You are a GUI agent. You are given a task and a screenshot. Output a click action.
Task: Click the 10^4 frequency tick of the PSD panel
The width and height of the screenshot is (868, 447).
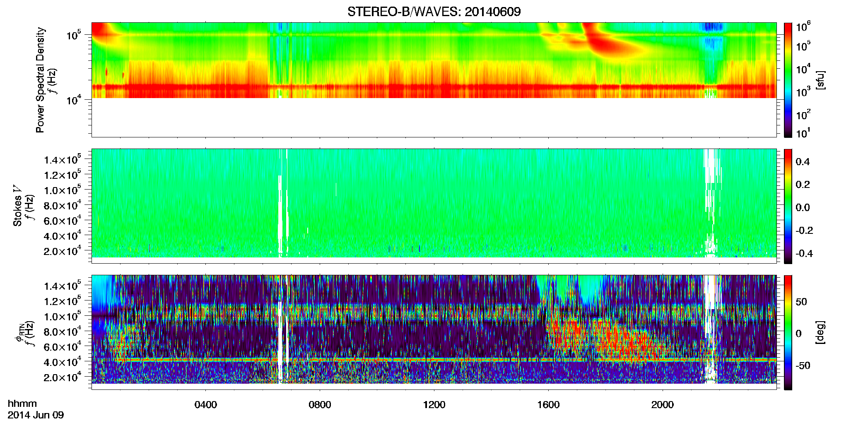click(x=73, y=100)
